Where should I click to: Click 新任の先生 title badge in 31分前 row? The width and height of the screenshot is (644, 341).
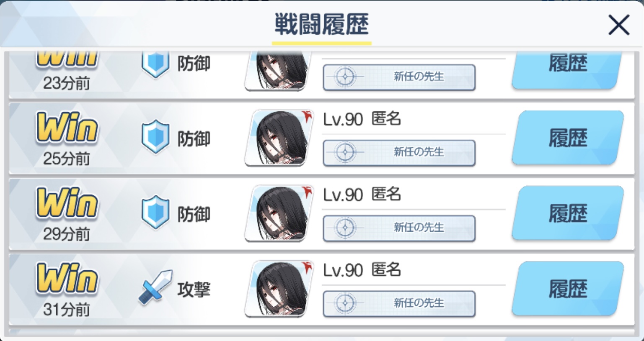pos(399,303)
